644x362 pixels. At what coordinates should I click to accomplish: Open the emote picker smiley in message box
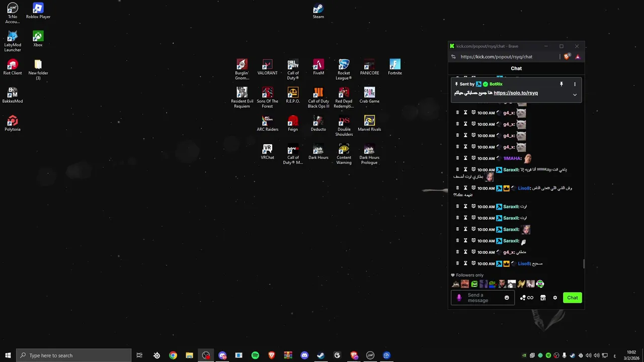(x=507, y=298)
